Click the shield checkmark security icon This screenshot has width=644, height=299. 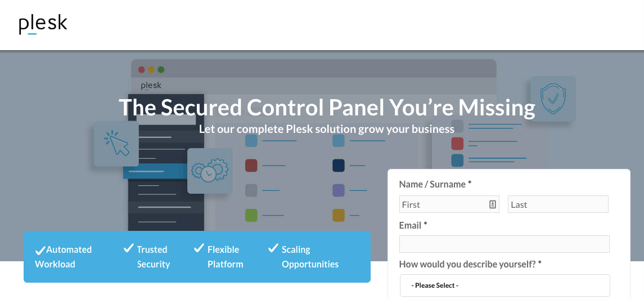click(x=553, y=99)
